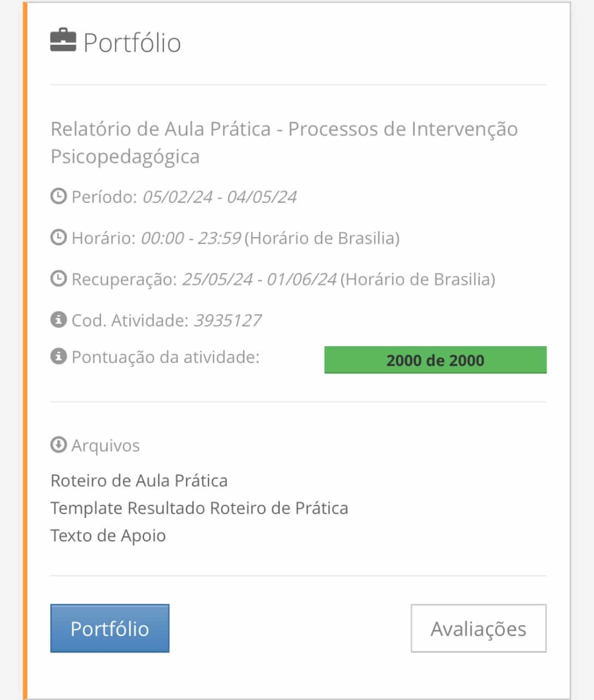Click the clock icon next to Período
Image resolution: width=594 pixels, height=700 pixels.
[58, 196]
